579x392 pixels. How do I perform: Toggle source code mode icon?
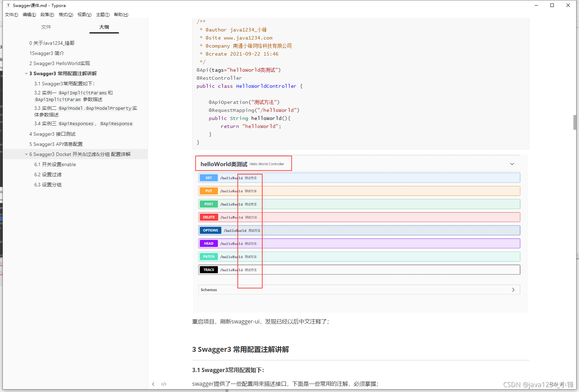164,384
